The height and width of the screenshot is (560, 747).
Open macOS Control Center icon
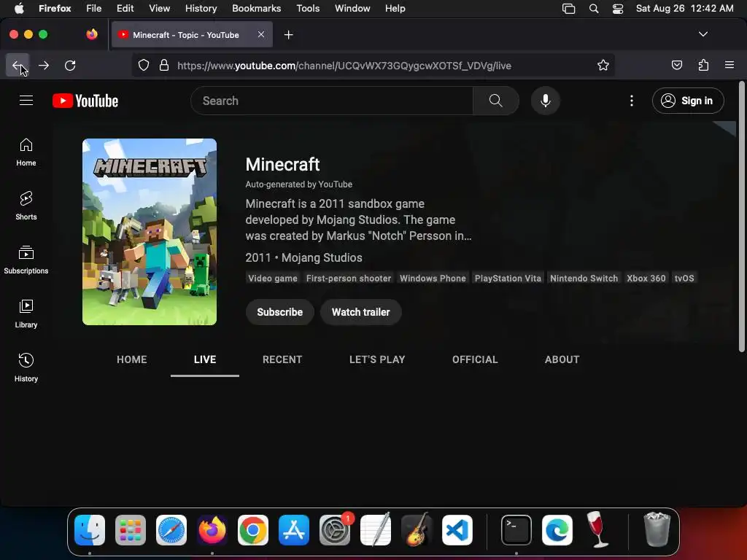click(x=617, y=9)
